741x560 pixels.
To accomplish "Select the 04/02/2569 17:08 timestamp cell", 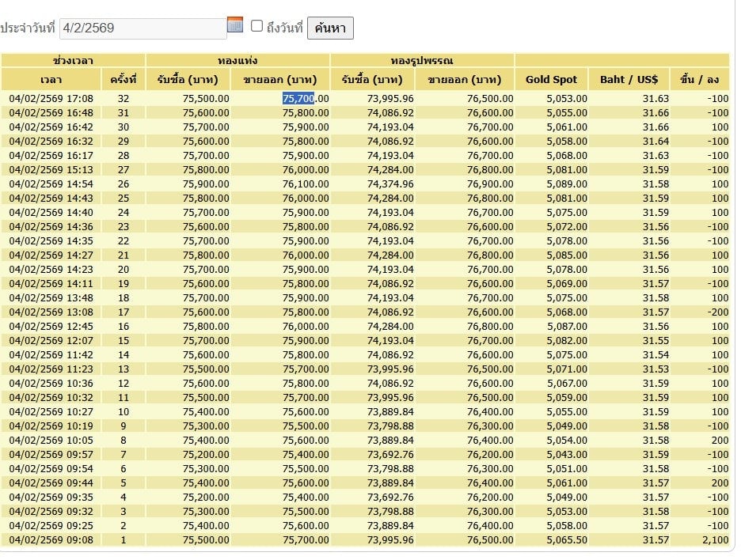I will point(51,99).
